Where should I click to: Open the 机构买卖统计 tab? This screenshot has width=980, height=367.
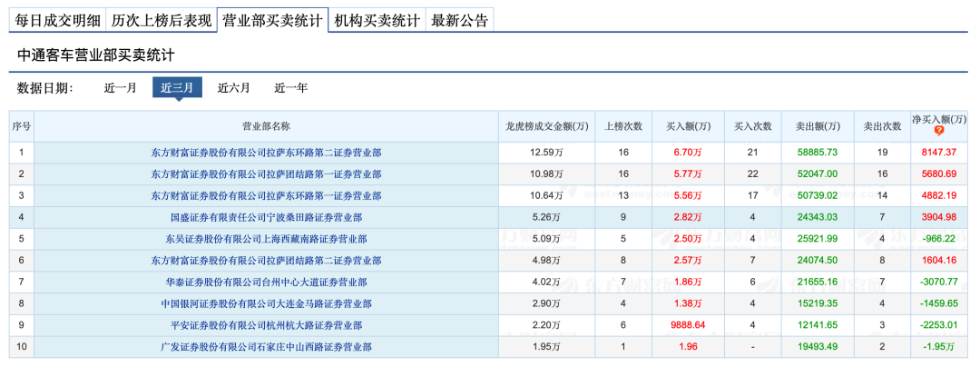click(377, 20)
